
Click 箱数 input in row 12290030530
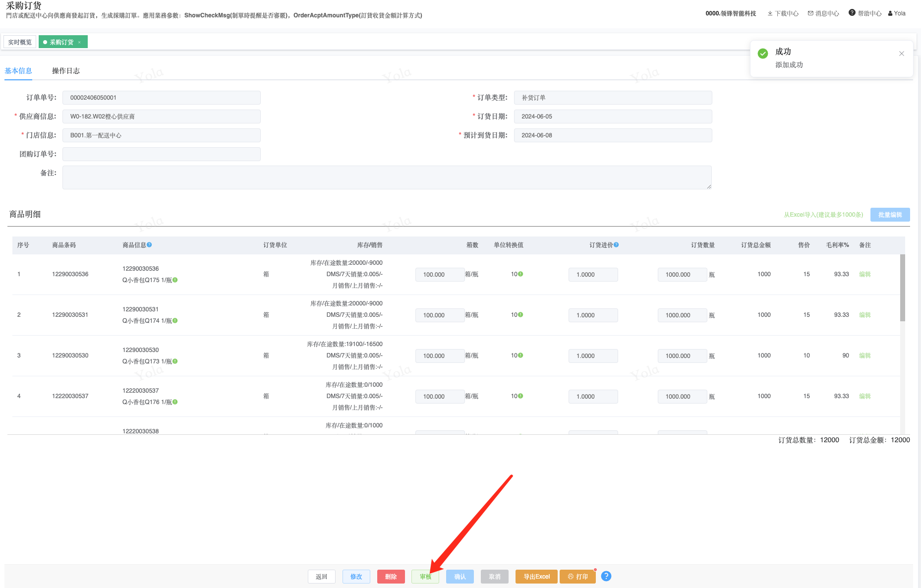[440, 356]
